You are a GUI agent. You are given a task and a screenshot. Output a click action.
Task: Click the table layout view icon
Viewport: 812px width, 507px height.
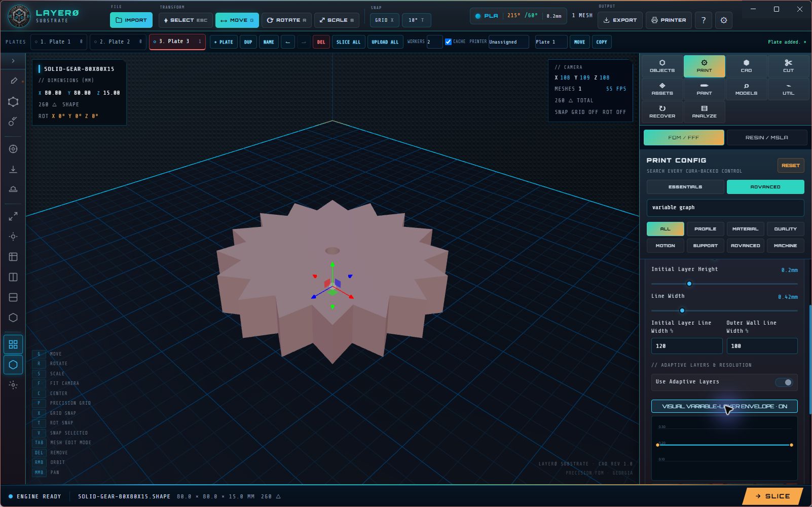coord(13,257)
